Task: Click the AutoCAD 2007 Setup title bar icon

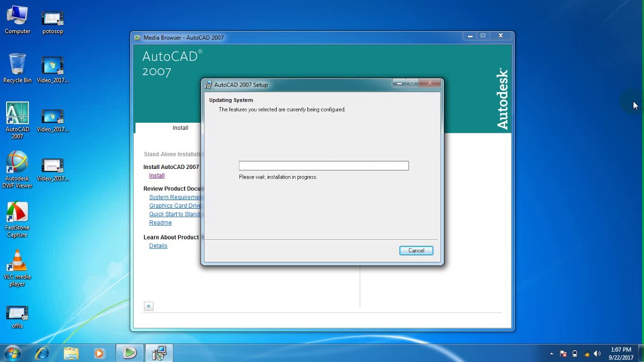Action: point(208,85)
